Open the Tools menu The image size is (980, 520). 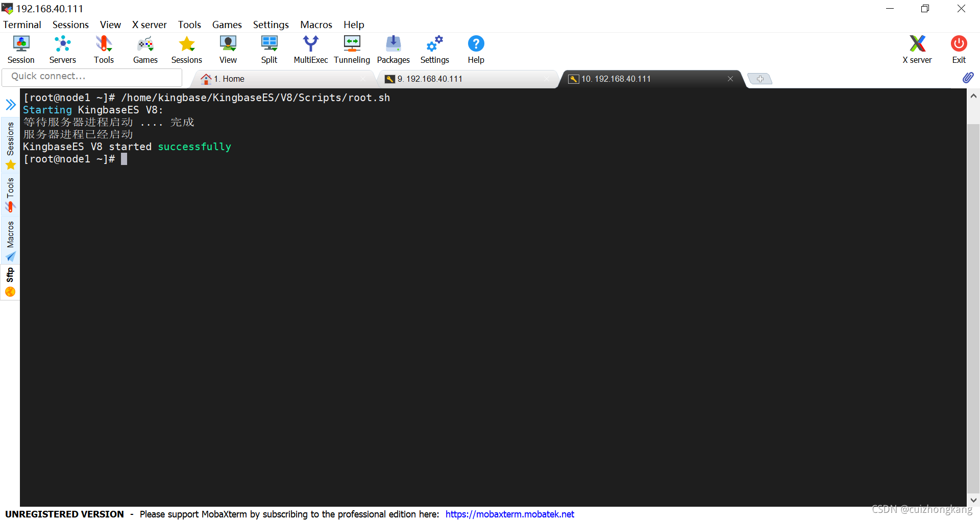pyautogui.click(x=189, y=25)
